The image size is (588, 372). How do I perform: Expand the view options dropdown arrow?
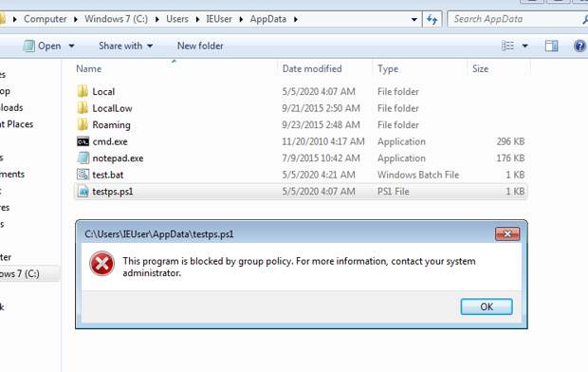(x=525, y=46)
